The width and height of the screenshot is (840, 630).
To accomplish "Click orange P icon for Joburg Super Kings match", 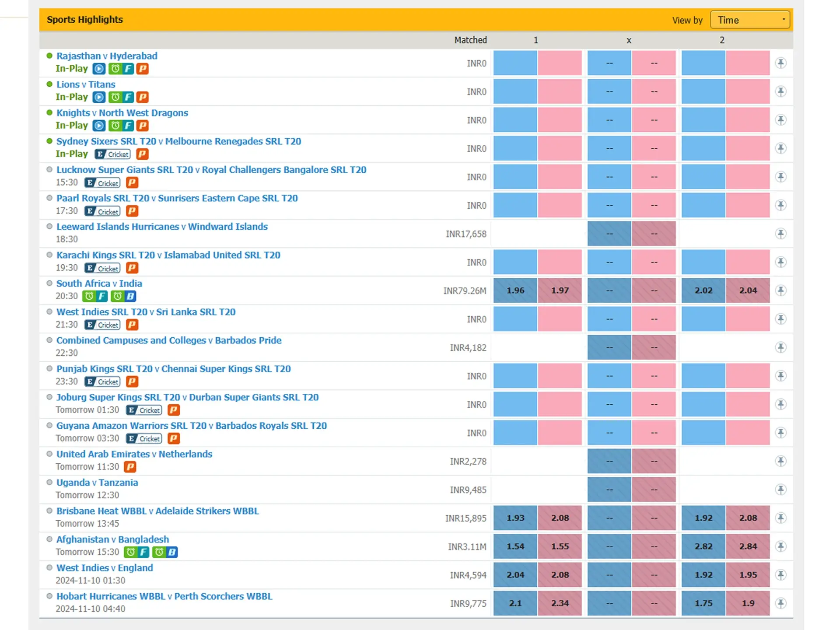I will pos(174,410).
